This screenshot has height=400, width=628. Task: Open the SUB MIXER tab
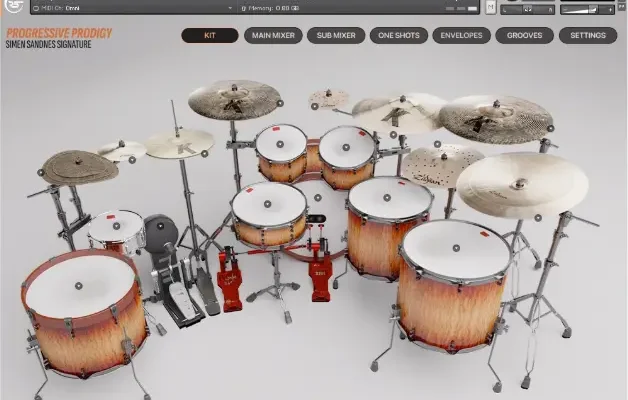tap(335, 35)
